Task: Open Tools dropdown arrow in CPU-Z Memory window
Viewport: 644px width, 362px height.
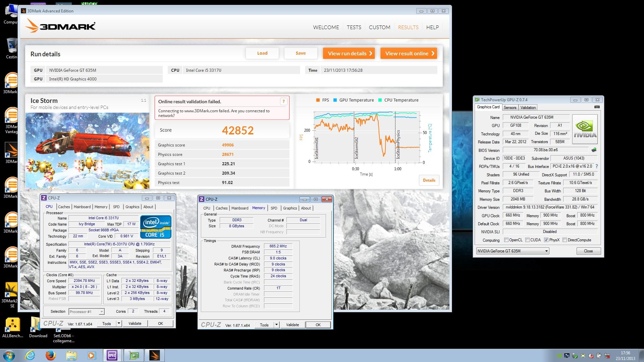Action: (x=276, y=325)
